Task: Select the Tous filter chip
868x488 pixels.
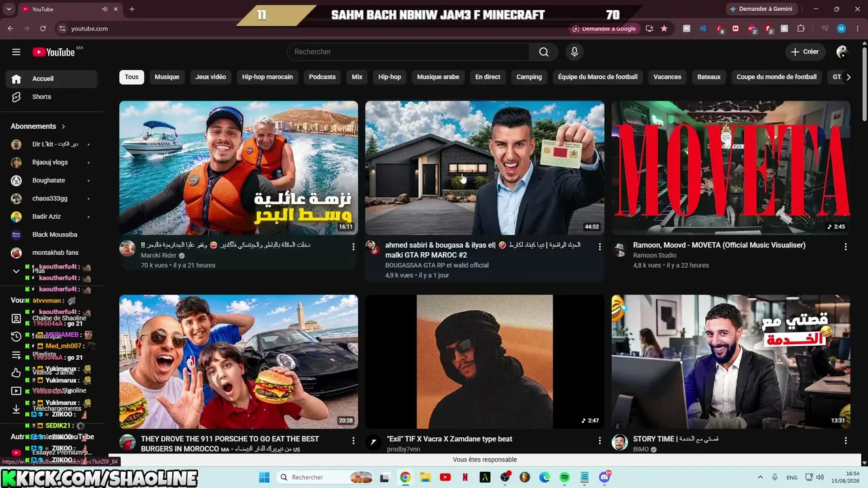Action: pyautogui.click(x=132, y=77)
